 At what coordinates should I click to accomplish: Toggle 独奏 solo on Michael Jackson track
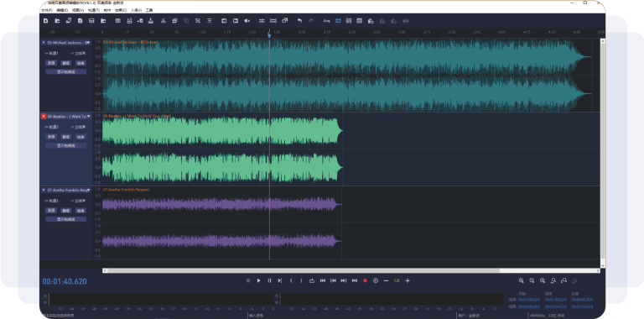[80, 63]
